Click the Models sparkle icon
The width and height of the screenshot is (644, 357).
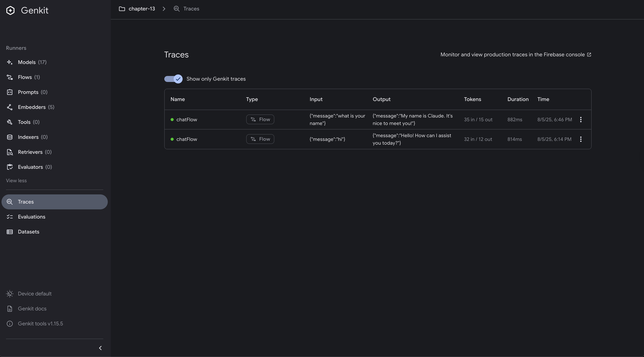[x=10, y=62]
